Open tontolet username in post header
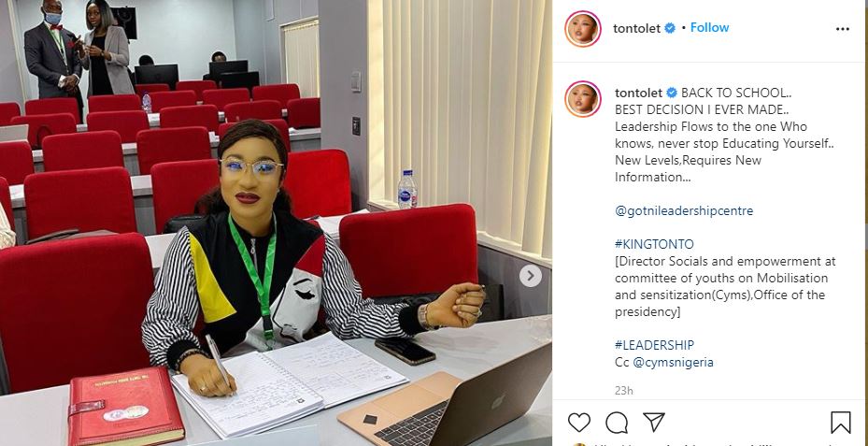 [636, 28]
